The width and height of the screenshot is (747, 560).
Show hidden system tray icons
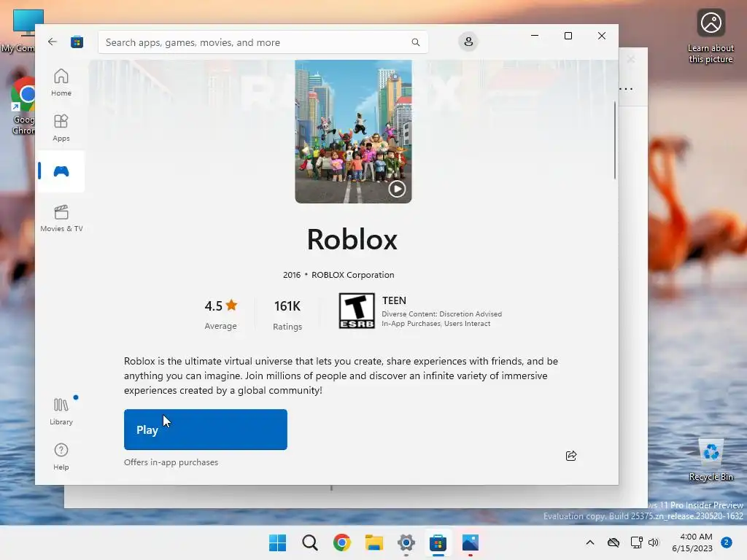tap(589, 542)
